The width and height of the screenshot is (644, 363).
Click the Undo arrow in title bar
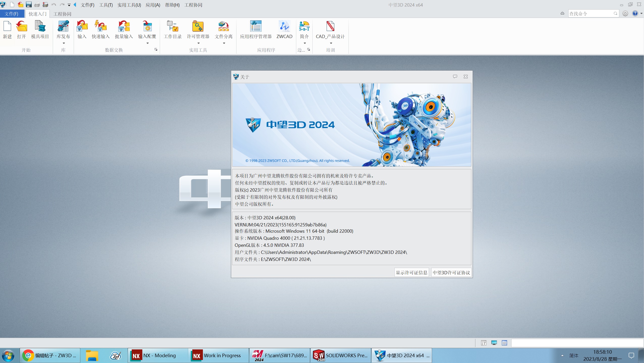point(54,5)
